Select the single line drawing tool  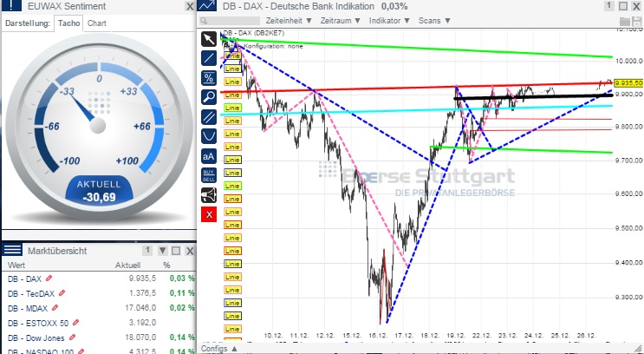tap(209, 58)
